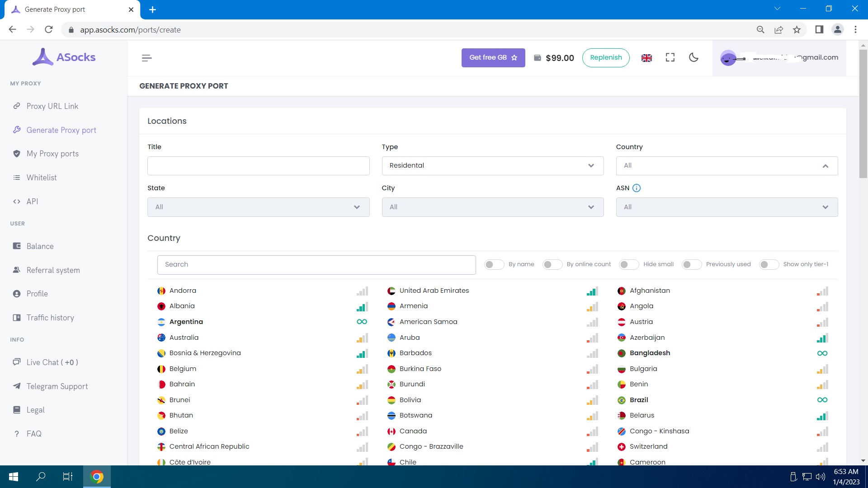Toggle dark mode with moon icon
The height and width of the screenshot is (488, 868).
[693, 57]
